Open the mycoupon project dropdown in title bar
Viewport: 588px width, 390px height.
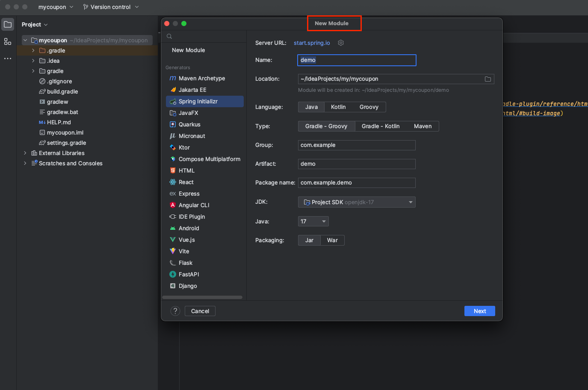[56, 7]
